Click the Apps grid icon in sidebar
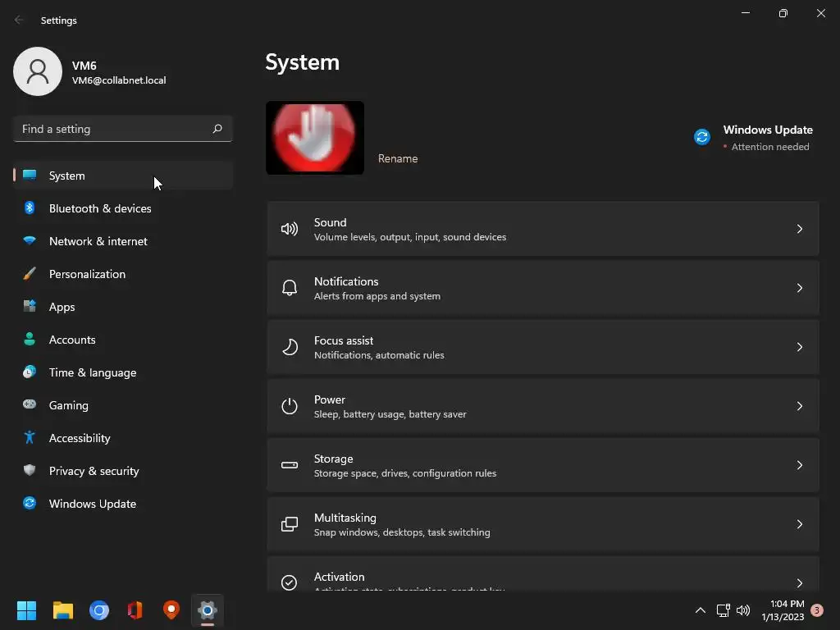The height and width of the screenshot is (630, 840). [30, 307]
